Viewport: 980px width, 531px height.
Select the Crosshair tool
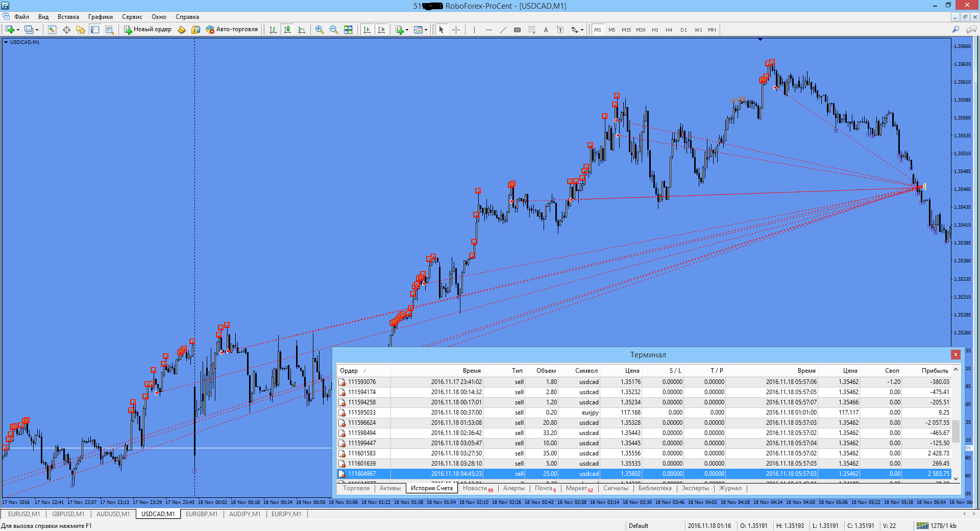(456, 30)
